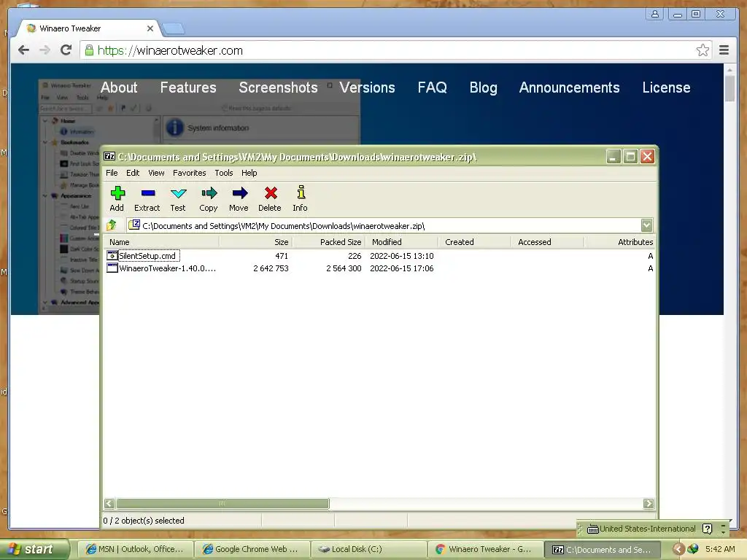This screenshot has width=747, height=560.
Task: Click the red Delete icon in 7-Zip
Action: click(x=271, y=192)
